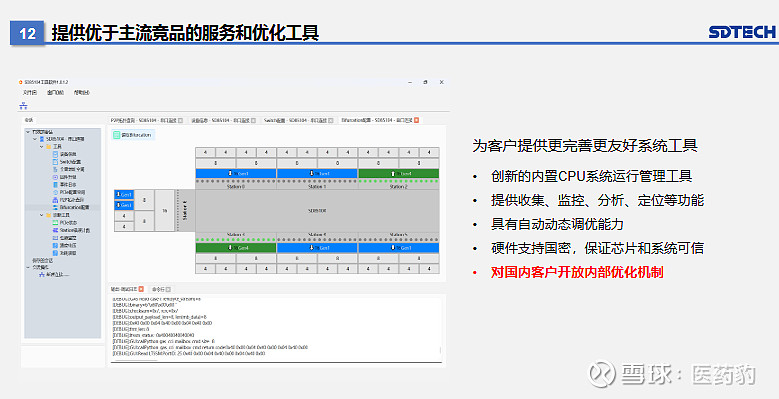This screenshot has height=399, width=779.
Task: Close the Bifurcation配置 tab with red X
Action: tap(416, 120)
